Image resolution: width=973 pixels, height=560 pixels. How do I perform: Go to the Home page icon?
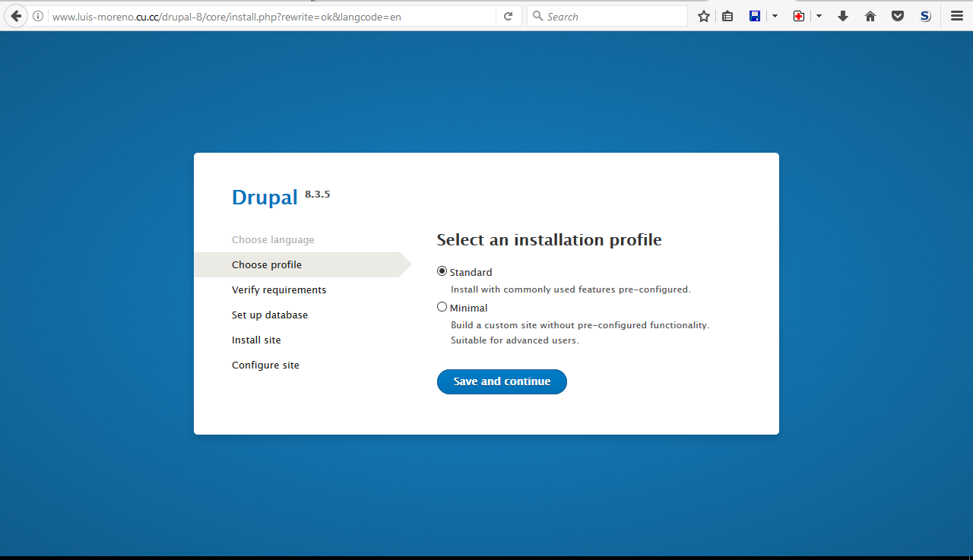870,16
